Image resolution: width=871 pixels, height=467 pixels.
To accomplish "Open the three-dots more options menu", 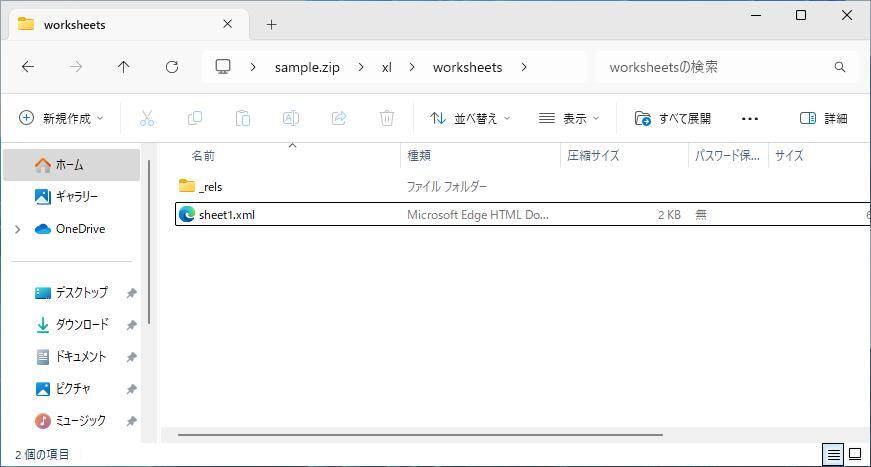I will [x=749, y=118].
